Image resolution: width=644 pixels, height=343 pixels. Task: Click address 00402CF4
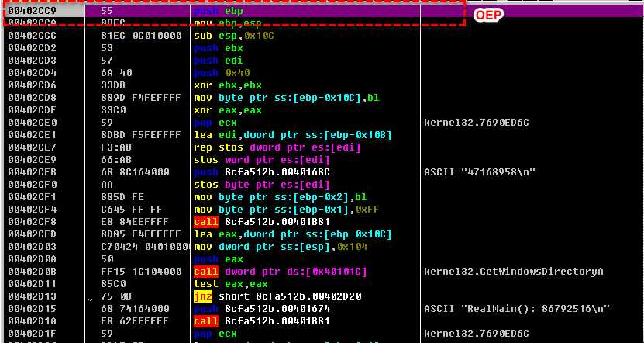coord(32,210)
